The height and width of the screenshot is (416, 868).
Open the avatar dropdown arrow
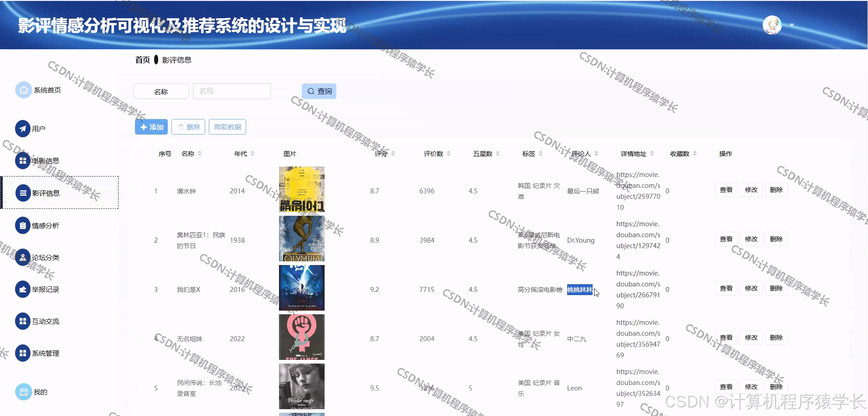click(x=792, y=26)
